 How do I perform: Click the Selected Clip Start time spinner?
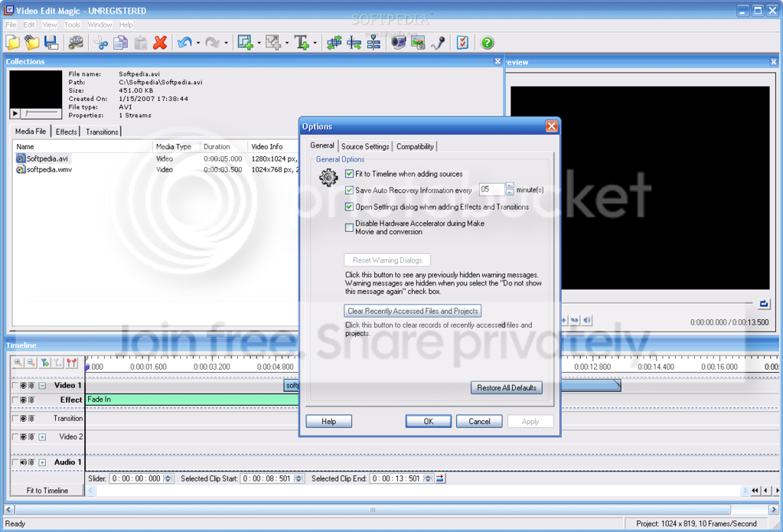[x=299, y=478]
